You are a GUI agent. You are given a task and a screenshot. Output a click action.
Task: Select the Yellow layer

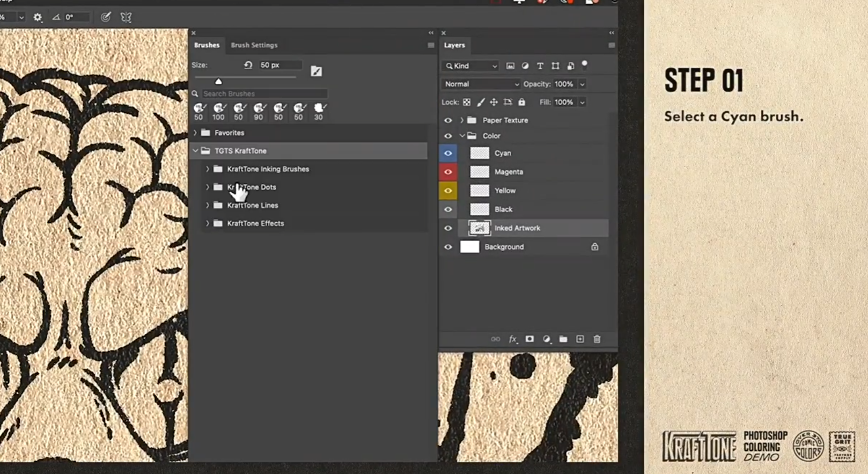click(x=505, y=191)
